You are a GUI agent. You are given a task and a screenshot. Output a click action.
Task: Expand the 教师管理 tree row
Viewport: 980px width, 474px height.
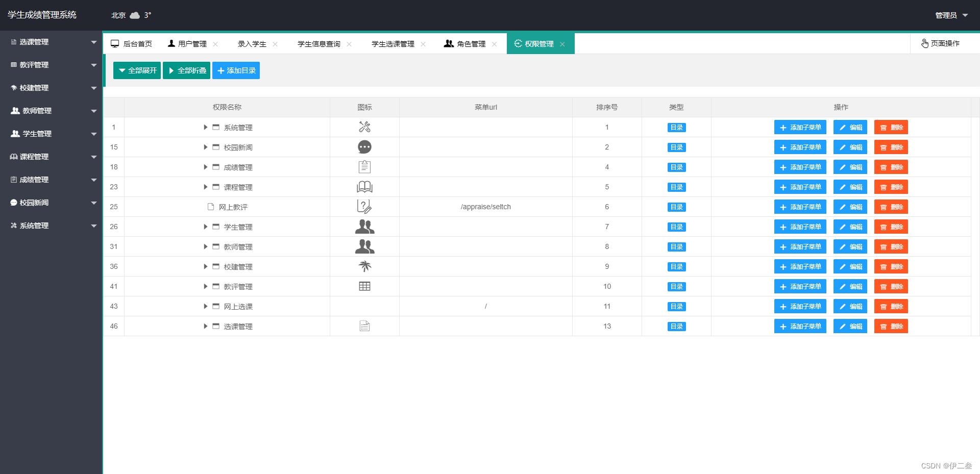205,246
